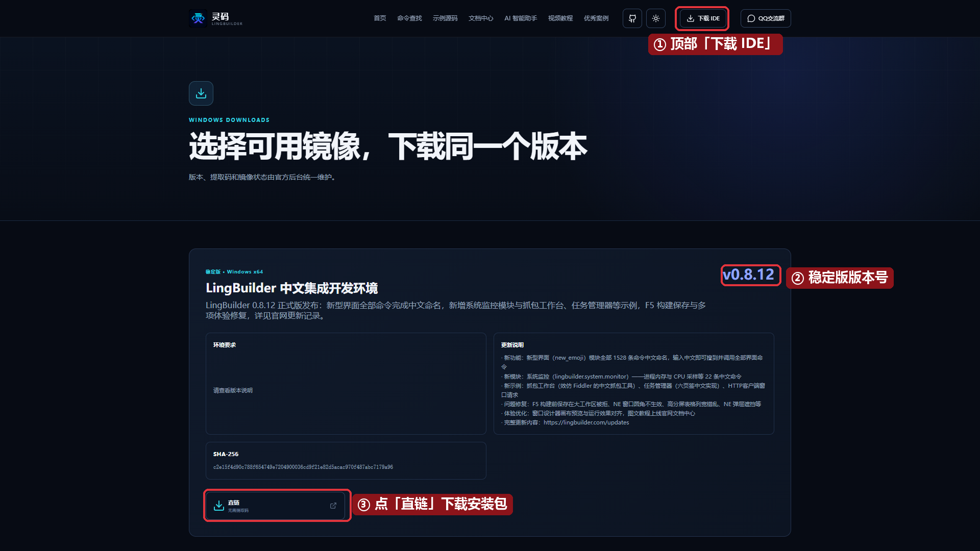Click the 环境要求 heading
This screenshot has height=551, width=980.
[225, 345]
